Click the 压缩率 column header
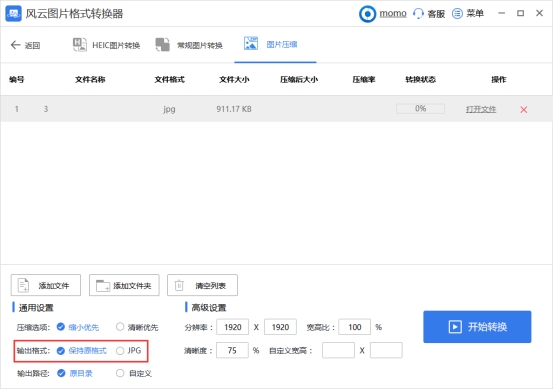Viewport: 553px width, 389px height. tap(364, 79)
